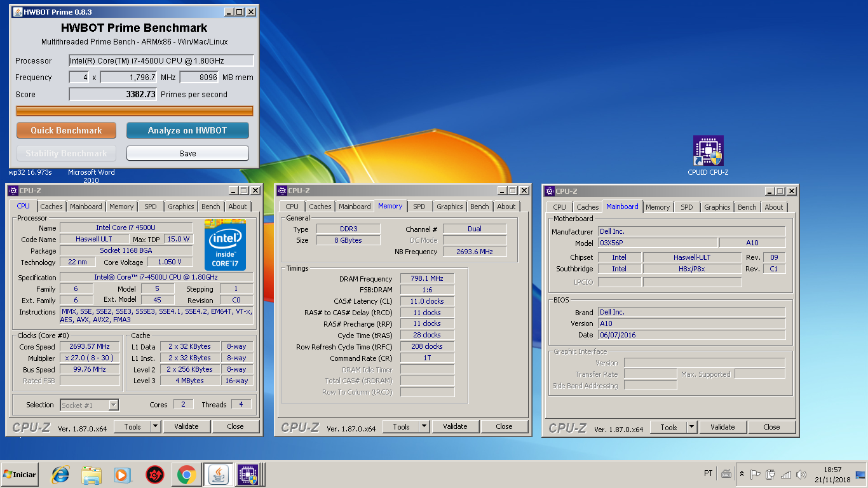868x488 pixels.
Task: Open the Action Center flag icon
Action: pyautogui.click(x=756, y=474)
